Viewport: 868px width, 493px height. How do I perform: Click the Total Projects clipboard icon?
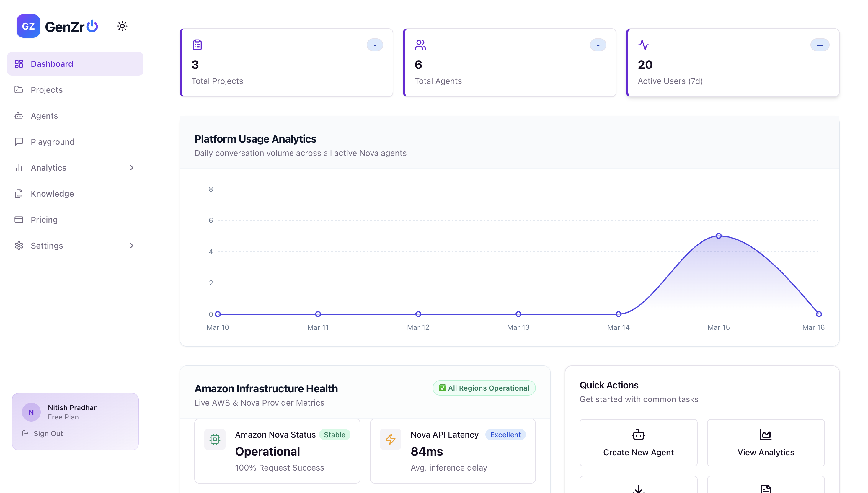[197, 45]
